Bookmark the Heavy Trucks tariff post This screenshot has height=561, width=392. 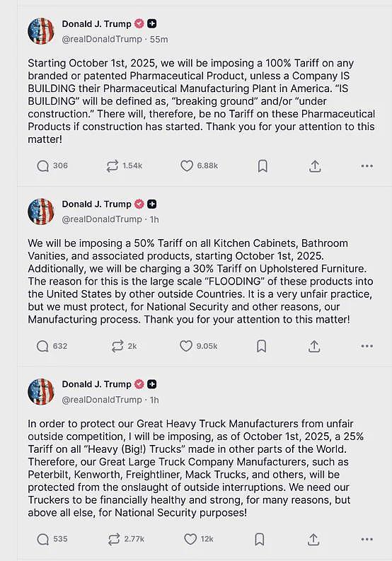point(260,539)
